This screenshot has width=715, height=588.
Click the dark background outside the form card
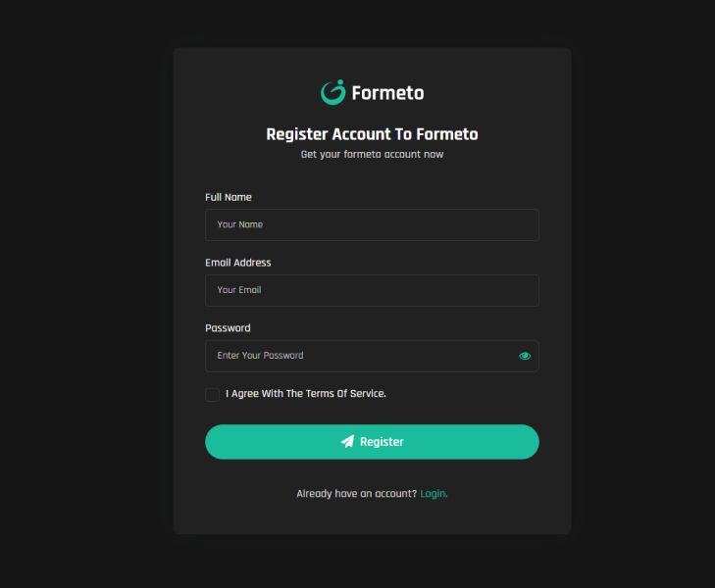(78, 294)
